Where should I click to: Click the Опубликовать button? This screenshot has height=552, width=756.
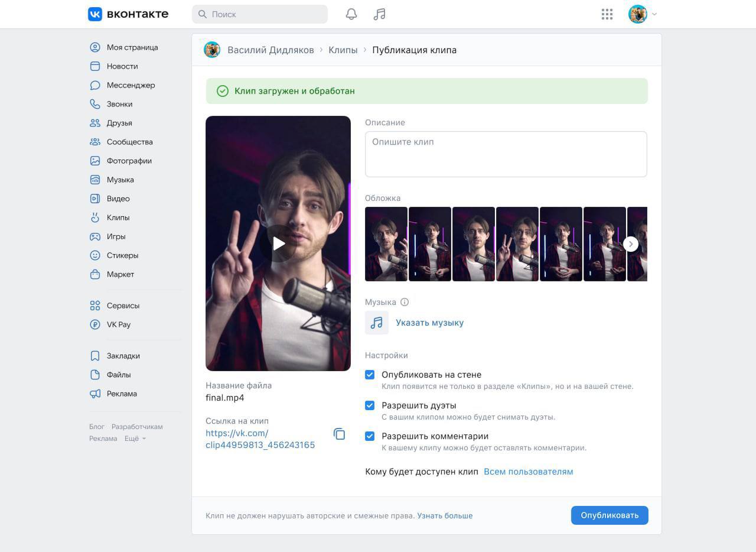610,515
